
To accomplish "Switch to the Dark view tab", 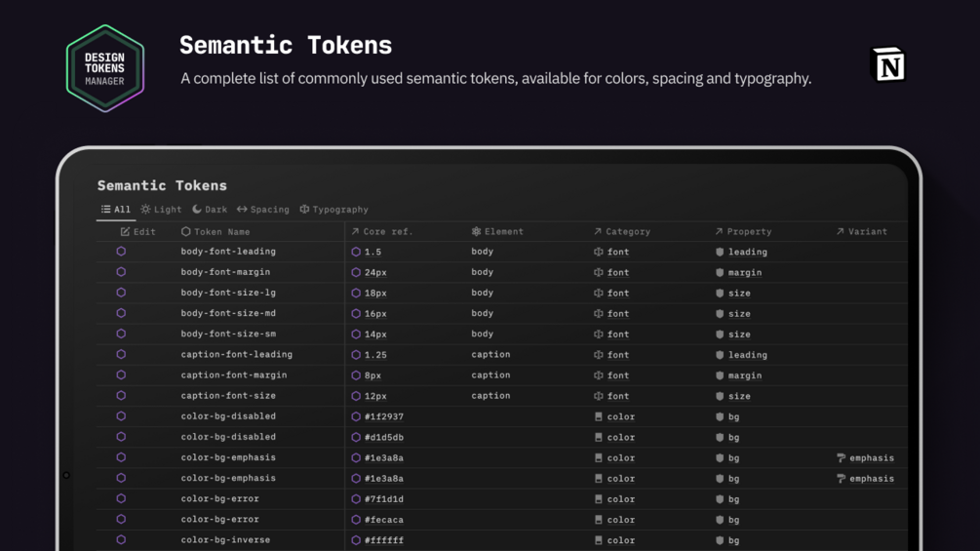I will coord(210,210).
